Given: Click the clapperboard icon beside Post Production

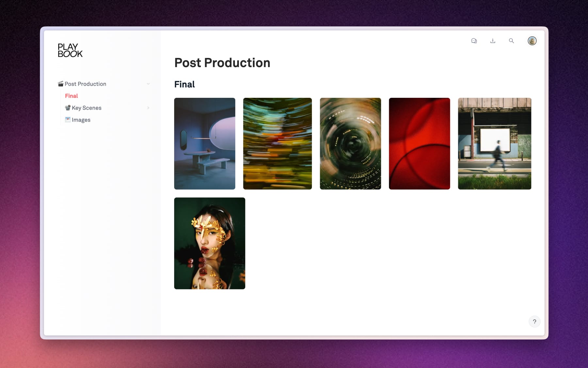Looking at the screenshot, I should [60, 84].
